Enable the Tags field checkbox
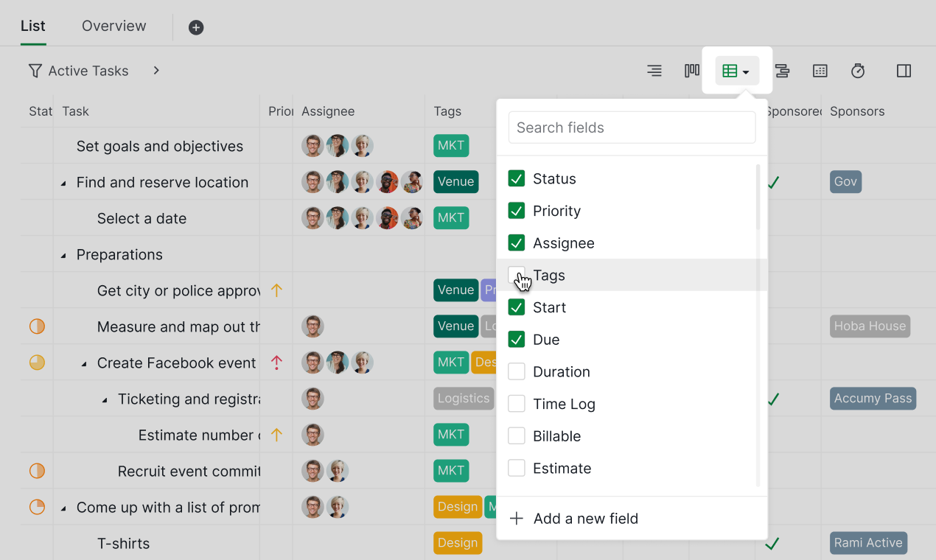Image resolution: width=936 pixels, height=560 pixels. click(x=517, y=275)
